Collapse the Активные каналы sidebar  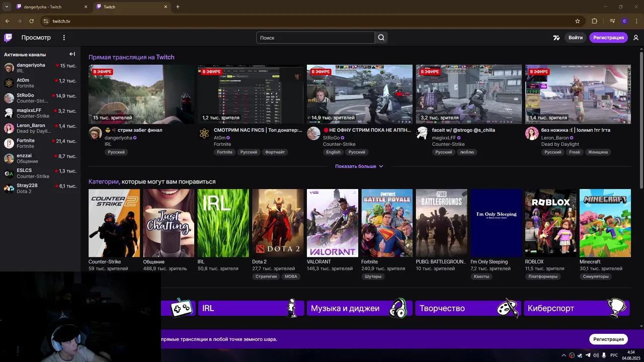[x=72, y=54]
